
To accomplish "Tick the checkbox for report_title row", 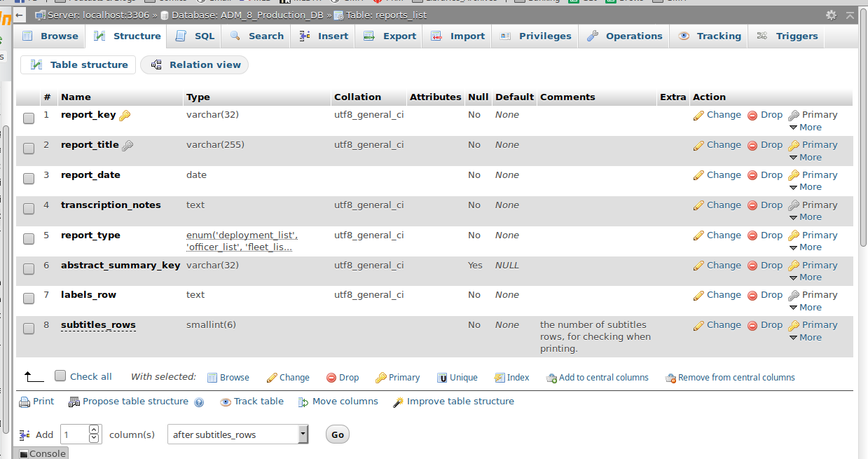I will [29, 149].
